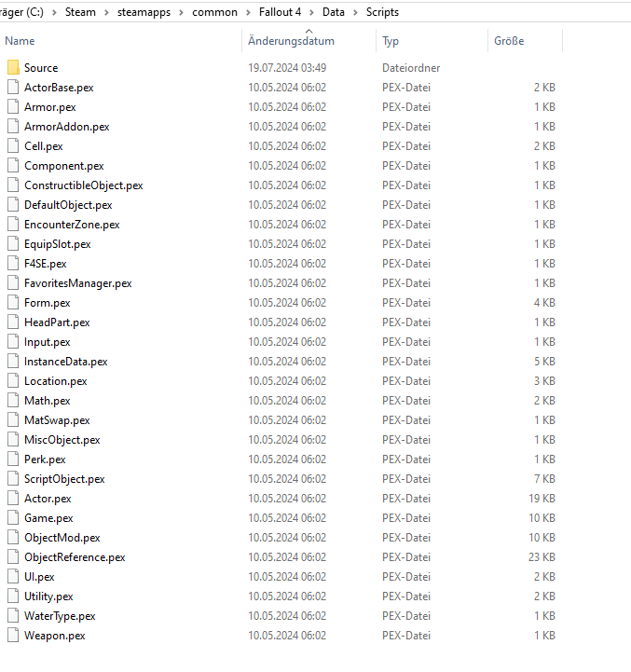Select the Math.pex file icon

point(13,401)
